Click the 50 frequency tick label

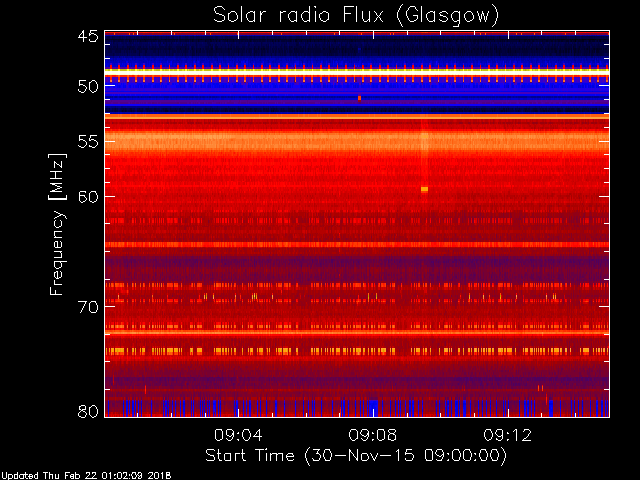coord(88,87)
